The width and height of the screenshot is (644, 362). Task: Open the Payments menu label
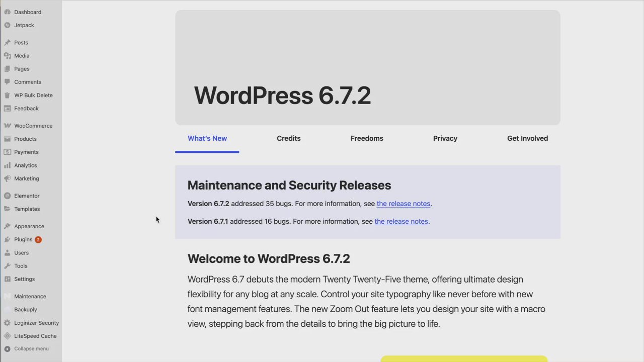26,152
